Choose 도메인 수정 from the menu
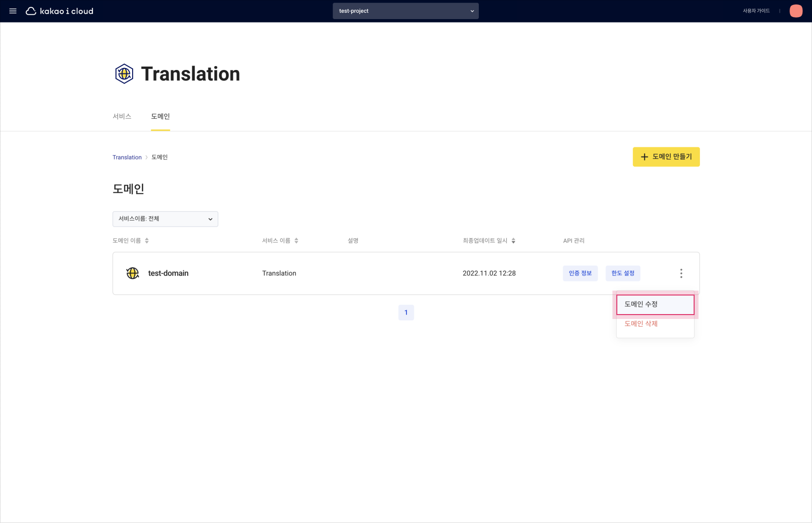 pyautogui.click(x=655, y=304)
